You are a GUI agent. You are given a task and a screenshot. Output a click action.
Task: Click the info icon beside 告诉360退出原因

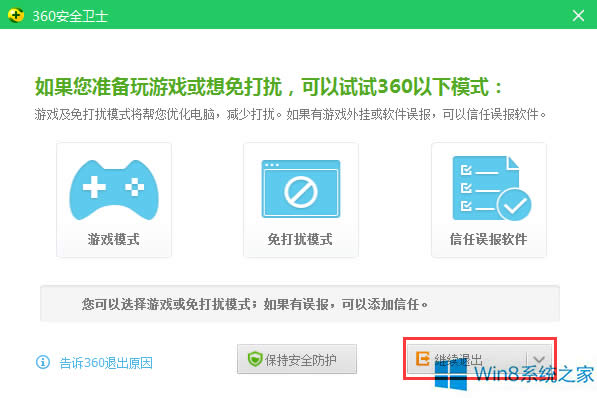tap(43, 362)
